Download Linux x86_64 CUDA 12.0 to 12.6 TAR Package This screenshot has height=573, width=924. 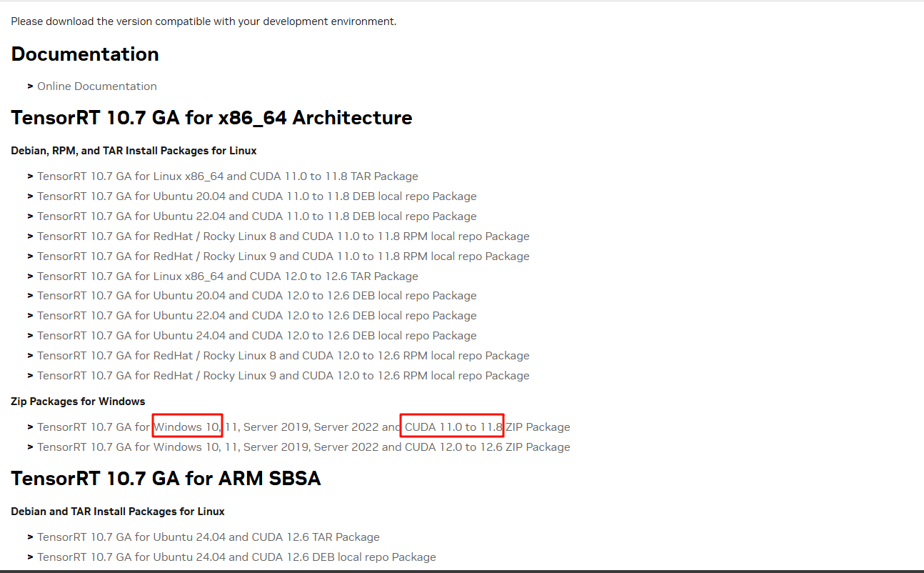(228, 276)
